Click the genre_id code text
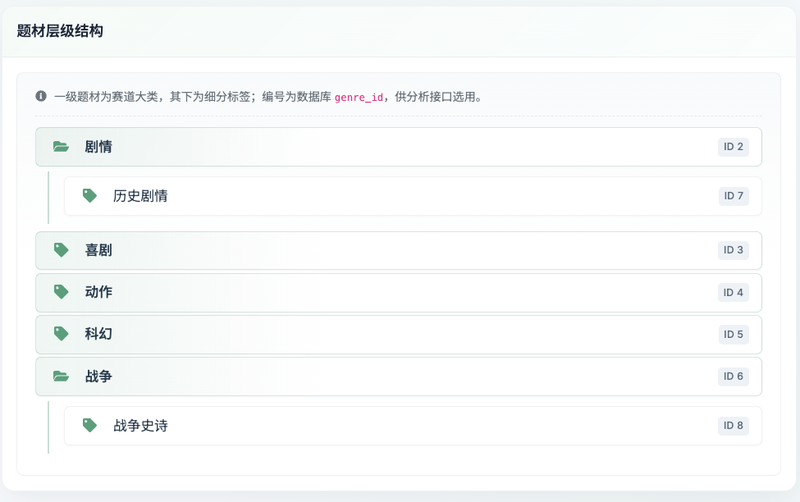The width and height of the screenshot is (800, 502). tap(359, 97)
